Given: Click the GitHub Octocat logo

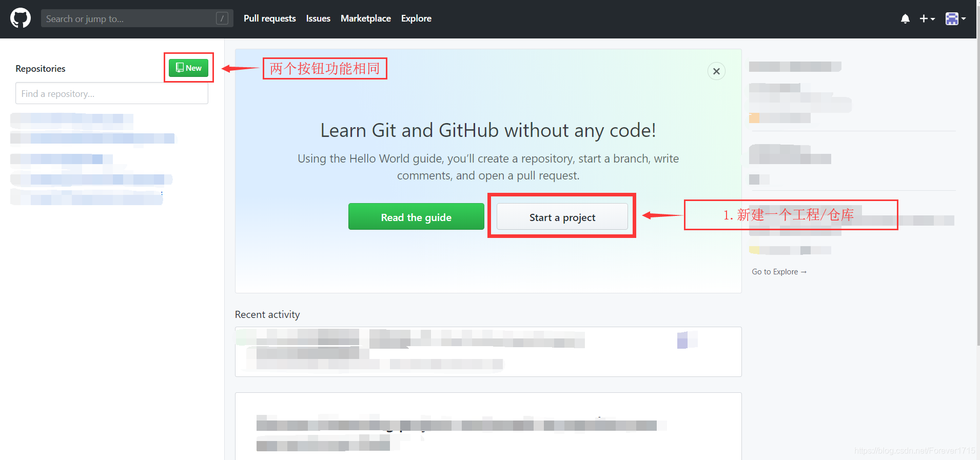Looking at the screenshot, I should [21, 18].
